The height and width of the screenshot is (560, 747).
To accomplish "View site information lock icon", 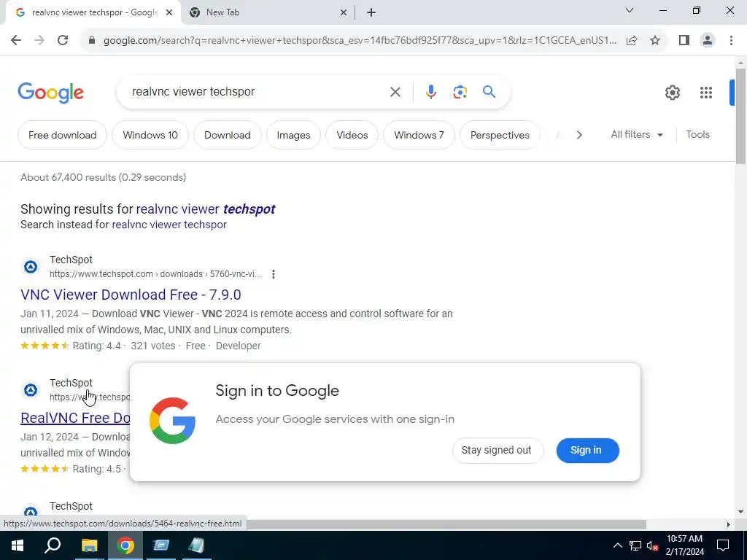I will coord(92,41).
